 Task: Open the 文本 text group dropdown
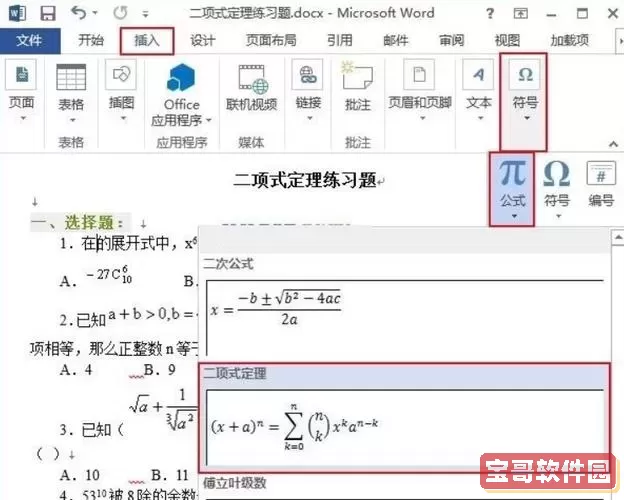click(479, 119)
